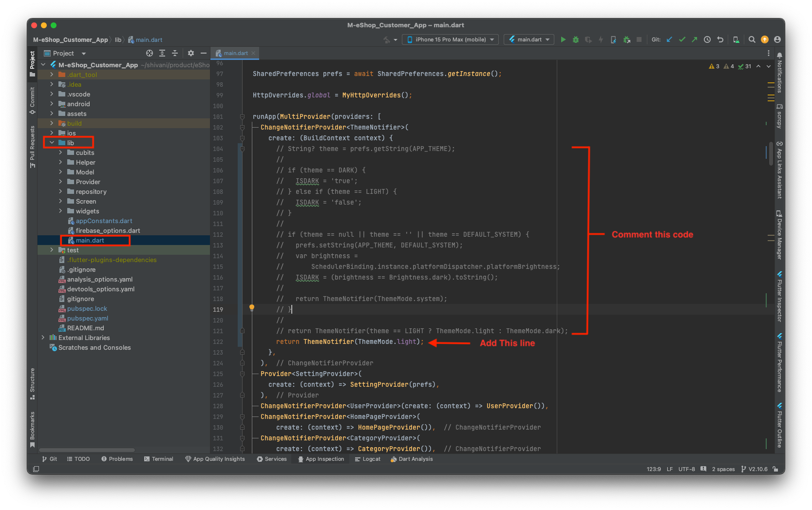Click Select Opened File target icon
Image resolution: width=812 pixels, height=510 pixels.
pyautogui.click(x=150, y=53)
